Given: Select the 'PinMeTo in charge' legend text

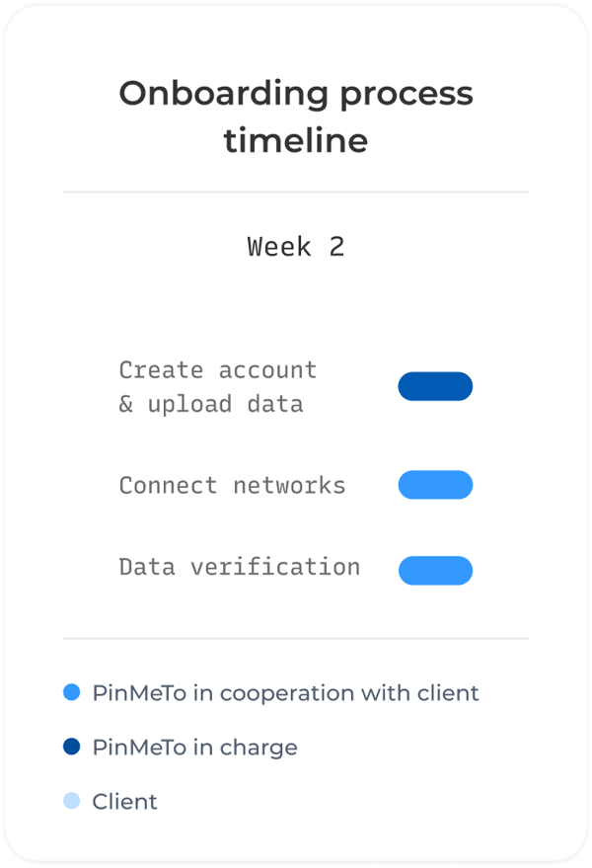Looking at the screenshot, I should coord(194,748).
